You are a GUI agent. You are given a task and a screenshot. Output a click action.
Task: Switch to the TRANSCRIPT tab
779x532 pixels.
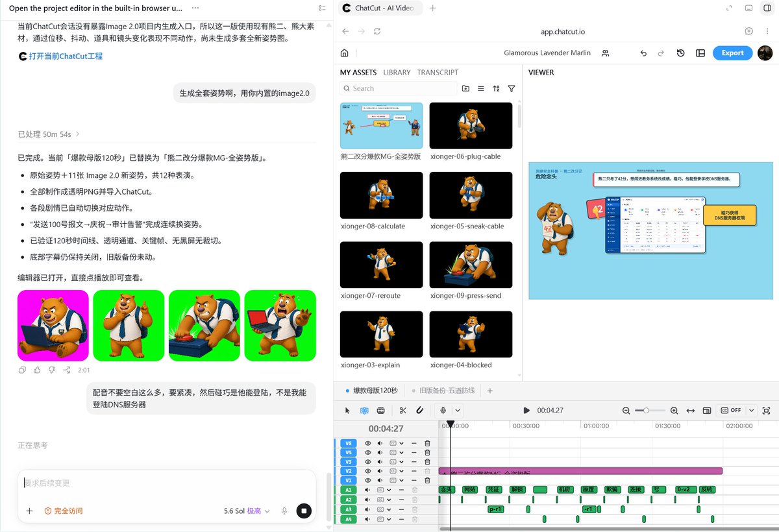(x=438, y=73)
